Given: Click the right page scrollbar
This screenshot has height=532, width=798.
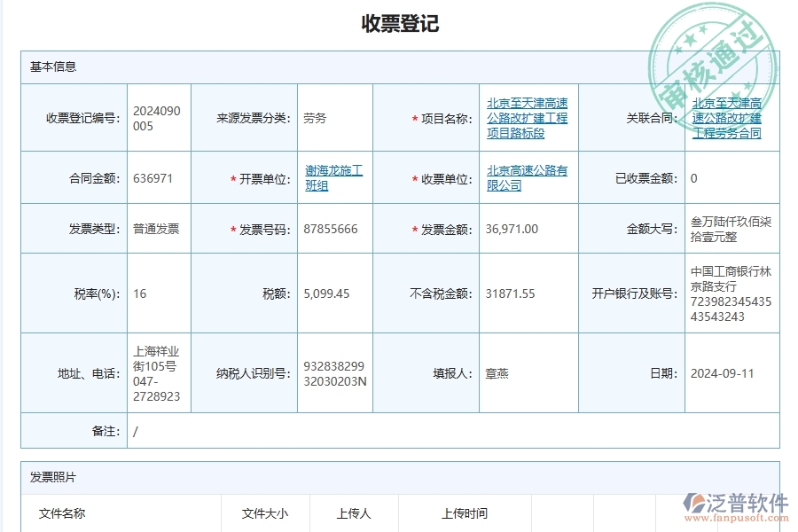Looking at the screenshot, I should [794, 266].
